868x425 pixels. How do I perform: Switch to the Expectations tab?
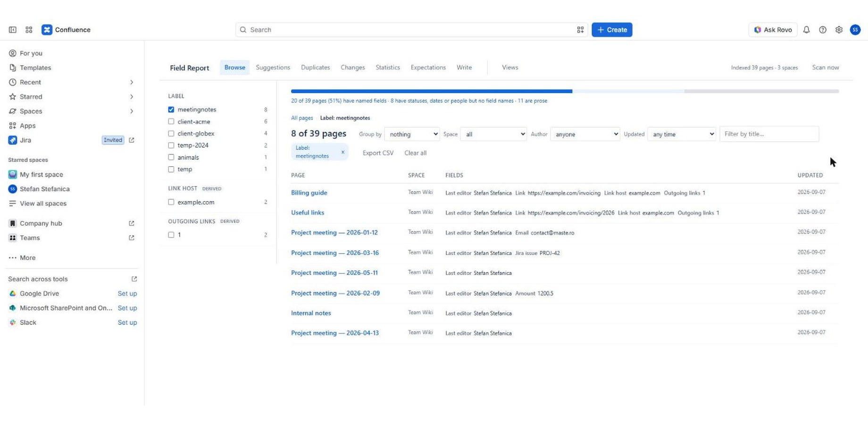pos(428,68)
